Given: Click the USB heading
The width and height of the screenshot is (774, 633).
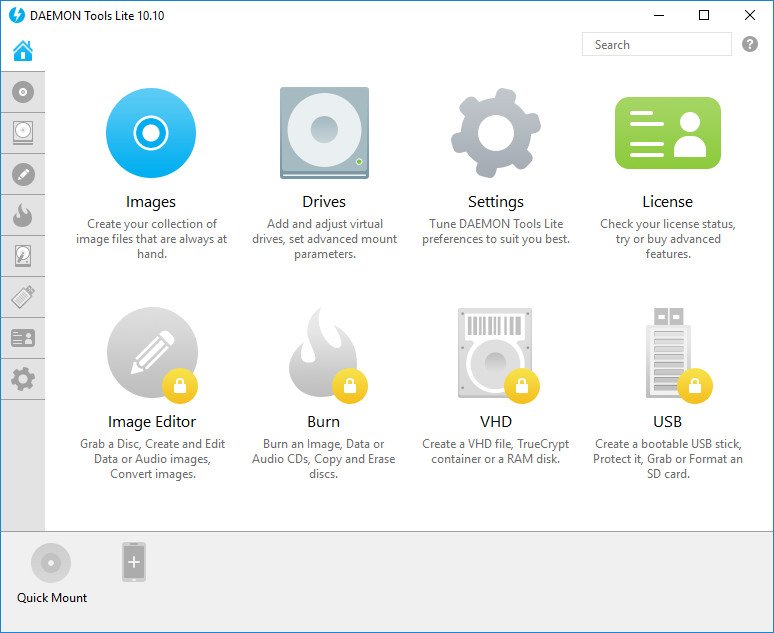Looking at the screenshot, I should coord(667,422).
